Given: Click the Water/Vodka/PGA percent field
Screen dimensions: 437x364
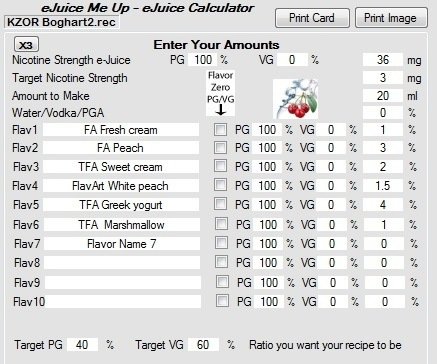Looking at the screenshot, I should tap(383, 113).
